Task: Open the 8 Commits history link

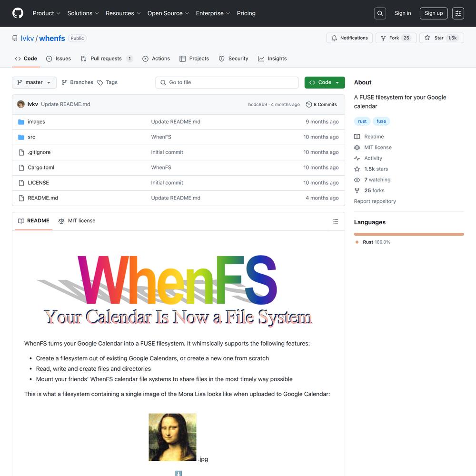Action: (x=321, y=104)
